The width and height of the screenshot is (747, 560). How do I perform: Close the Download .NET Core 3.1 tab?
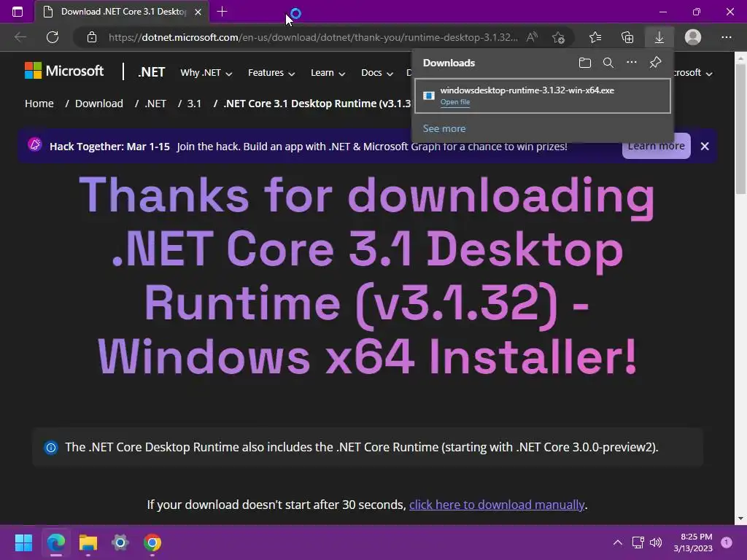tap(198, 12)
